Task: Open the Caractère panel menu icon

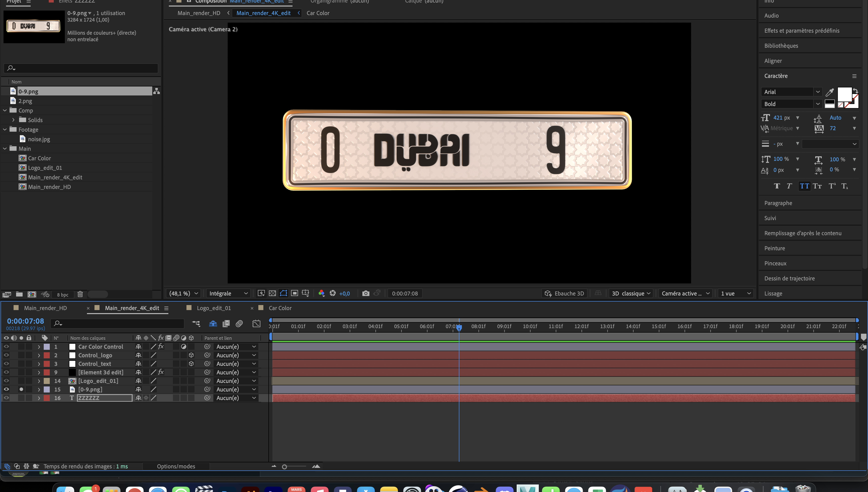Action: (854, 76)
